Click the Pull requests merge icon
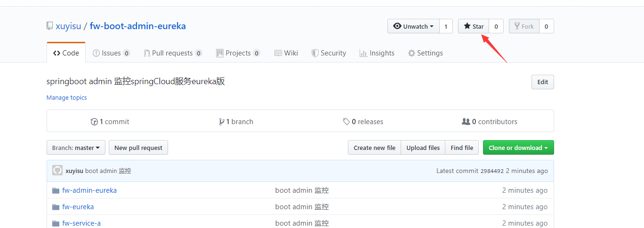Viewport: 644px width, 228px height. pyautogui.click(x=147, y=53)
